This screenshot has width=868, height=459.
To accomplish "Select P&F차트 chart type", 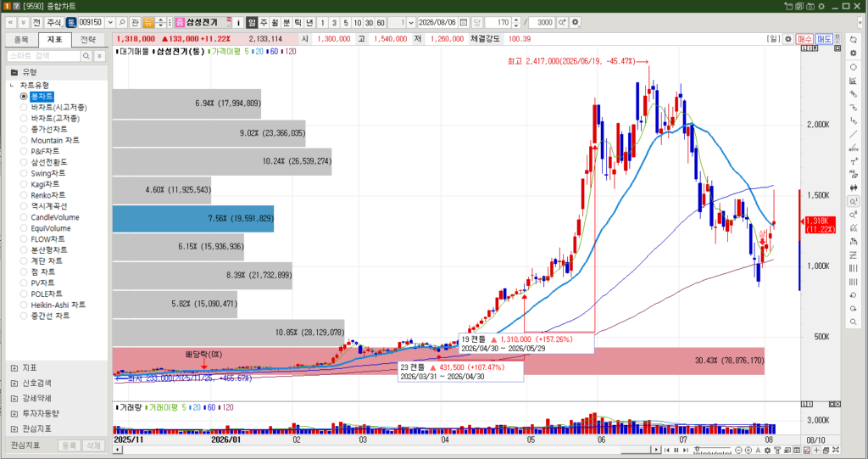I will pyautogui.click(x=24, y=151).
